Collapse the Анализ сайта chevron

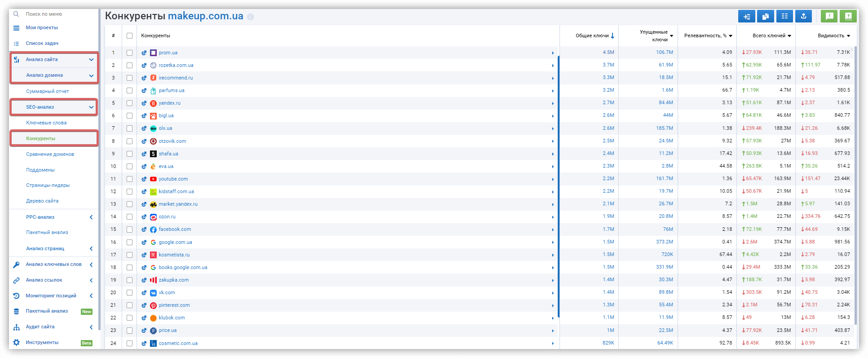point(91,60)
